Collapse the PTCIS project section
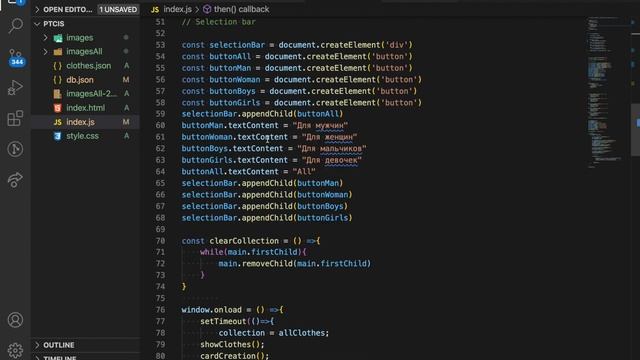This screenshot has width=640, height=360. pyautogui.click(x=37, y=24)
